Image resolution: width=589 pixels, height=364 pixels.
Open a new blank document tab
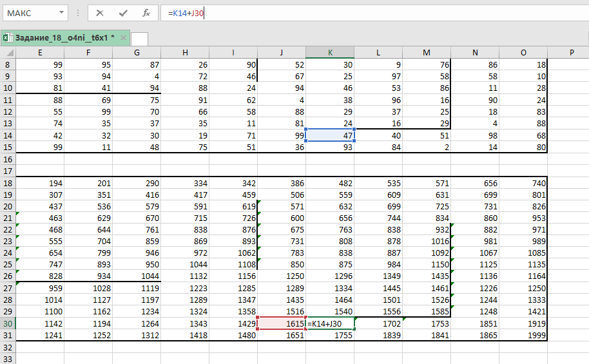[140, 39]
